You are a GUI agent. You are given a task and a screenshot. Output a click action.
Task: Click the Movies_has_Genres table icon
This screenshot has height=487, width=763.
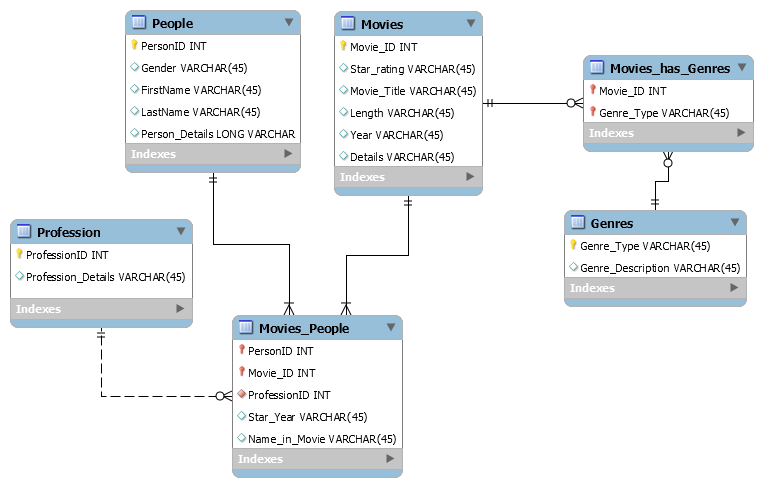597,67
